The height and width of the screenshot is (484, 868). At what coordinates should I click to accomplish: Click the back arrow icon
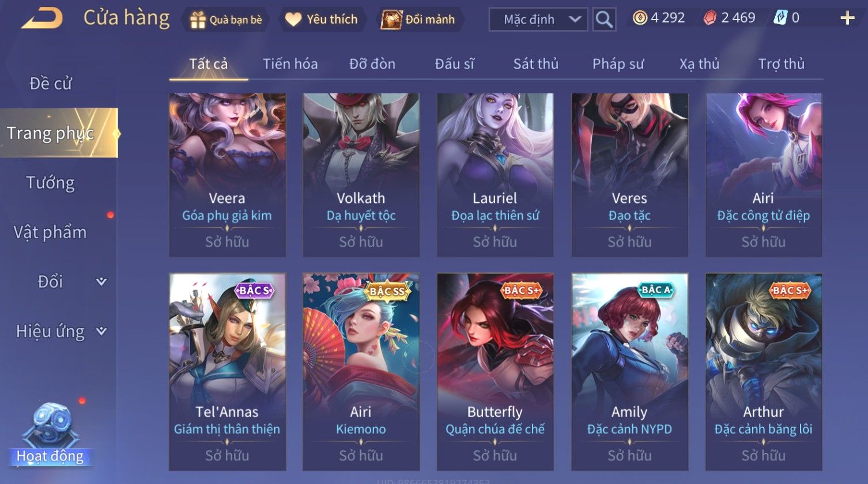(x=42, y=18)
